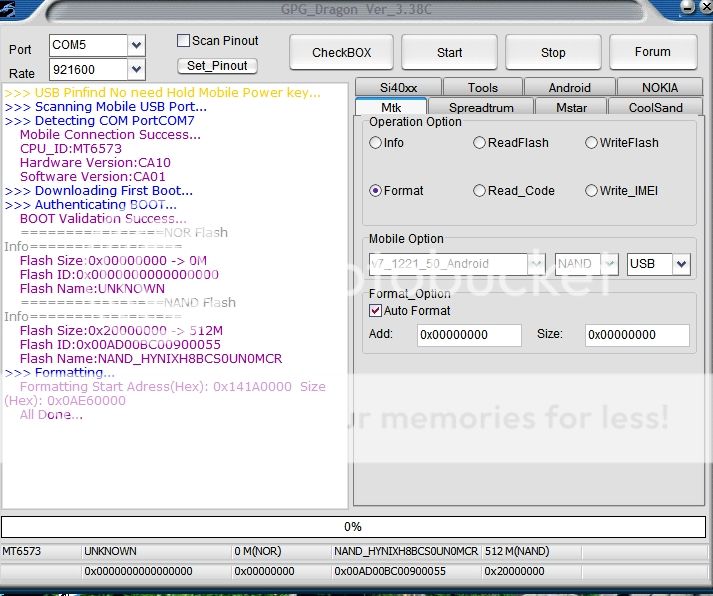The height and width of the screenshot is (596, 713).
Task: Hit the Stop button
Action: coord(553,53)
